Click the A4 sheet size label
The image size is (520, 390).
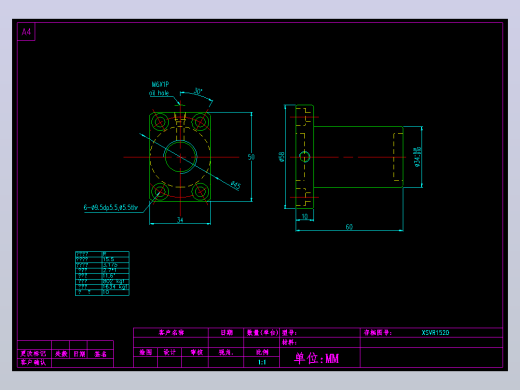pyautogui.click(x=26, y=32)
